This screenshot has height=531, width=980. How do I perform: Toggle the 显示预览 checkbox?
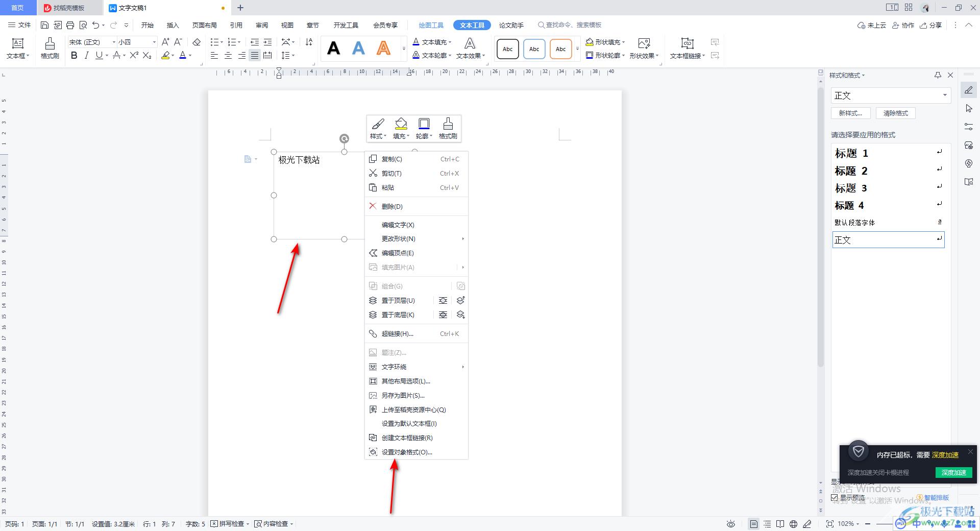(835, 497)
